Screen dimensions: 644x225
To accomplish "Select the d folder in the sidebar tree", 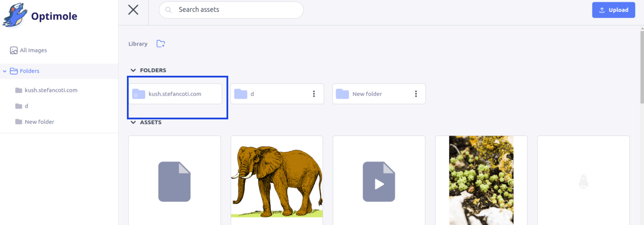I will point(26,106).
